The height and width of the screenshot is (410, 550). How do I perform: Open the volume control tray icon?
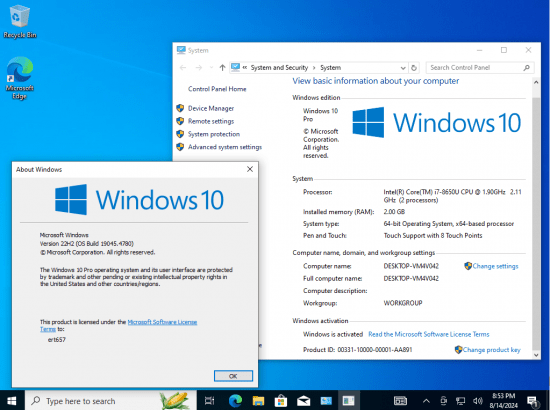click(477, 401)
